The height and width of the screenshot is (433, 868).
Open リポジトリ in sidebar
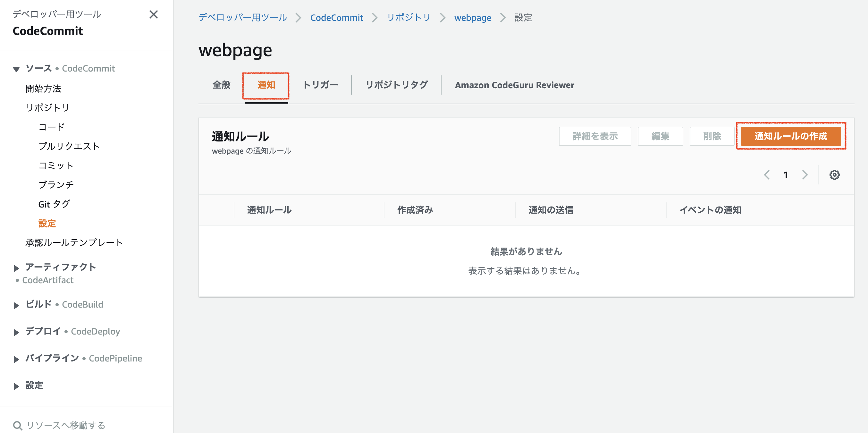(47, 107)
